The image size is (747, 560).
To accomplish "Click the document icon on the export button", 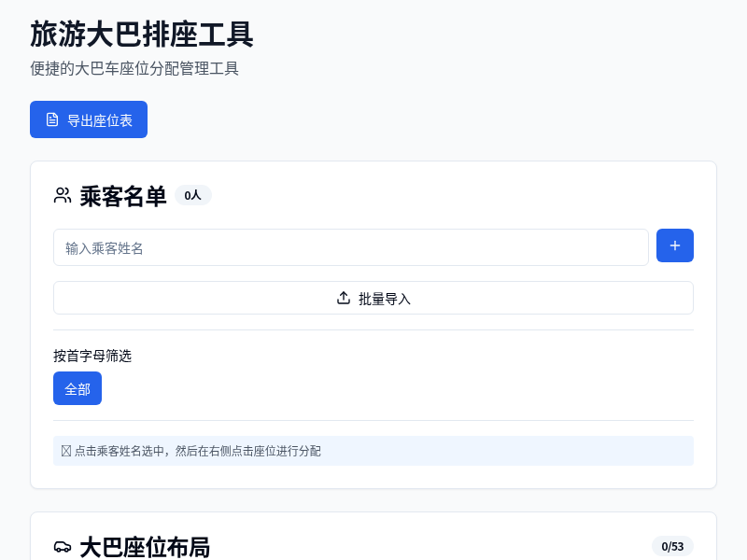I will [x=52, y=119].
